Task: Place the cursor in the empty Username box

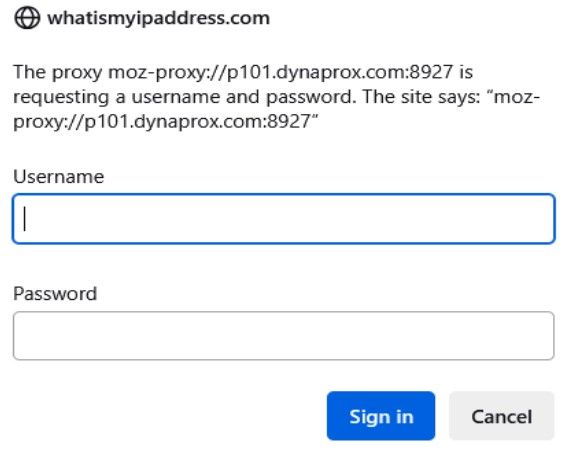Action: [283, 219]
